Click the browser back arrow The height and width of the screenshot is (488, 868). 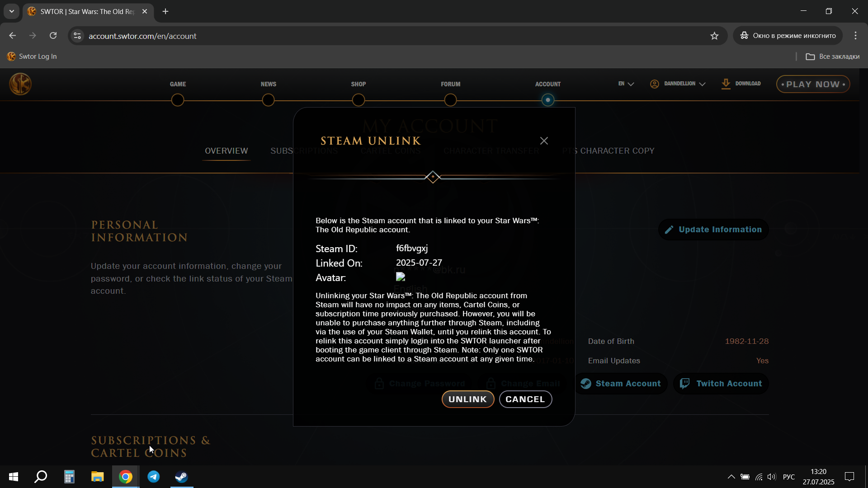(12, 36)
